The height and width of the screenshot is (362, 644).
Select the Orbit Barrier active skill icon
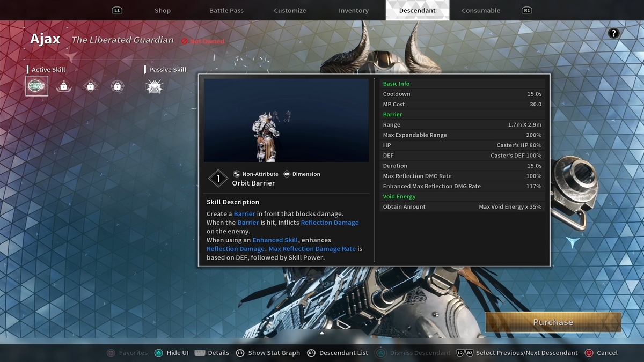(37, 86)
